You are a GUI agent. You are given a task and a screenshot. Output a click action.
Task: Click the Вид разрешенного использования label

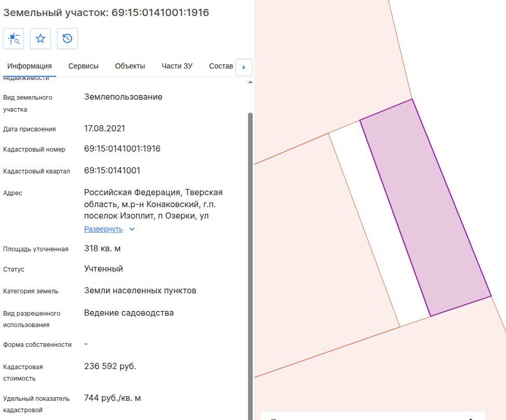pyautogui.click(x=32, y=319)
